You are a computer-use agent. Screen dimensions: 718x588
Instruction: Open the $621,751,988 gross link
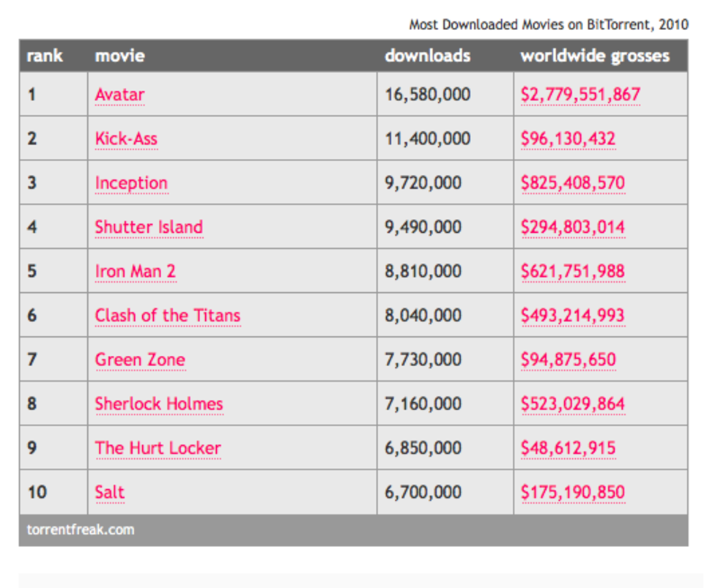pos(573,271)
